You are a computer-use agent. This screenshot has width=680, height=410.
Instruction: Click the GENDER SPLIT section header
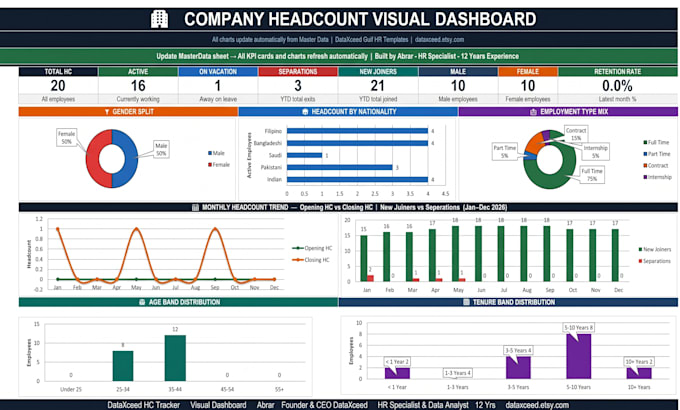point(128,112)
